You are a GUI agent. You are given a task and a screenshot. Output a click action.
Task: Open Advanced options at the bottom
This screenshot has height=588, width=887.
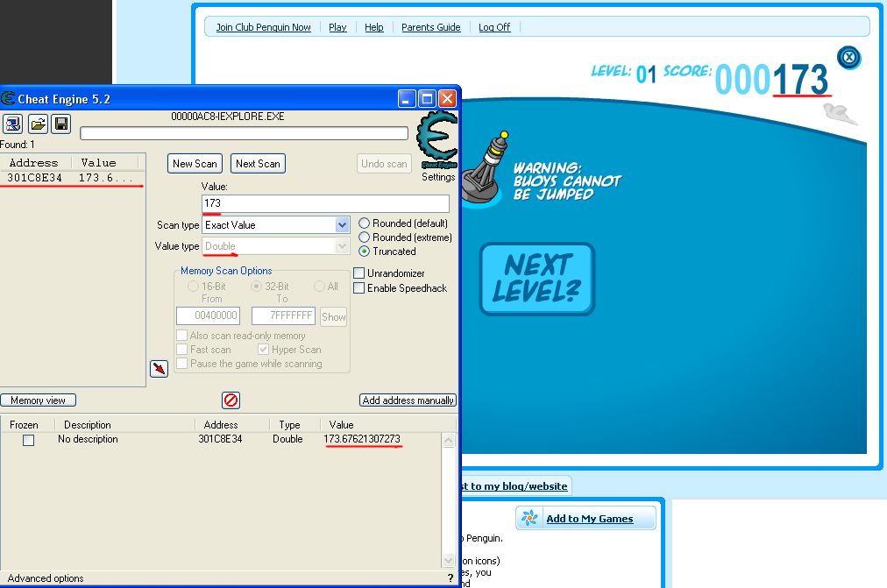tap(46, 578)
